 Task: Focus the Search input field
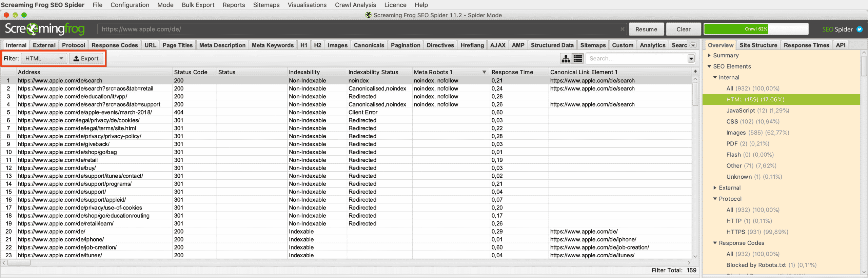point(637,59)
